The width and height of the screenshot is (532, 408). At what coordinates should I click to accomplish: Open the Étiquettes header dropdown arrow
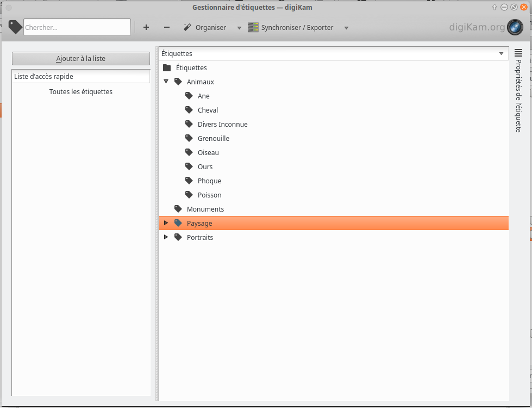pyautogui.click(x=501, y=54)
